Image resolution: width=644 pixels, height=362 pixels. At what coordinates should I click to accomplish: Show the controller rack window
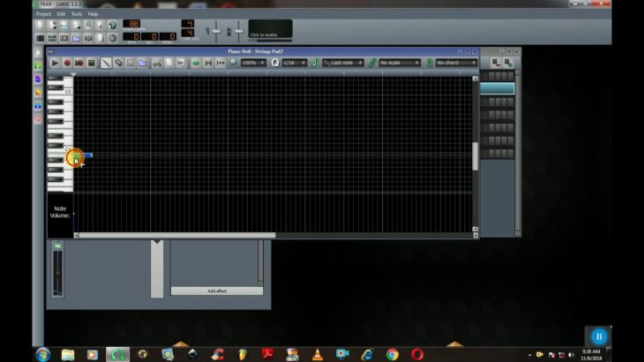(112, 38)
